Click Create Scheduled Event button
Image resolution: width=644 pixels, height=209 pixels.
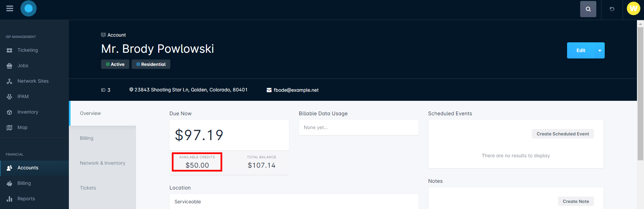point(563,134)
